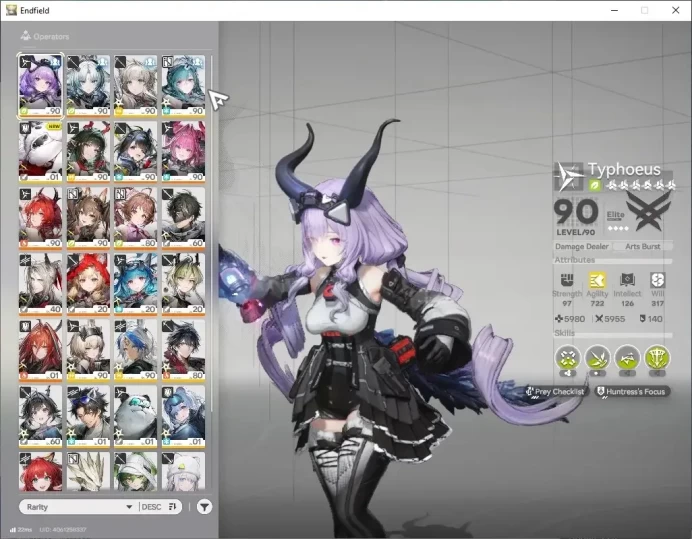The image size is (692, 539).
Task: Click the Typhoeus operator name
Action: 624,169
